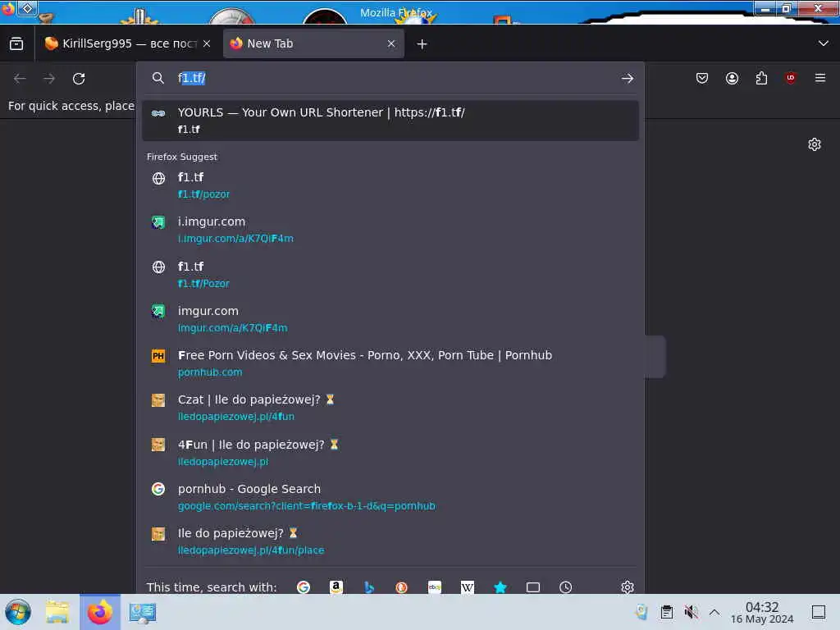Screen dimensions: 840x630
Task: Open the Save to Pocket icon
Action: pyautogui.click(x=702, y=78)
